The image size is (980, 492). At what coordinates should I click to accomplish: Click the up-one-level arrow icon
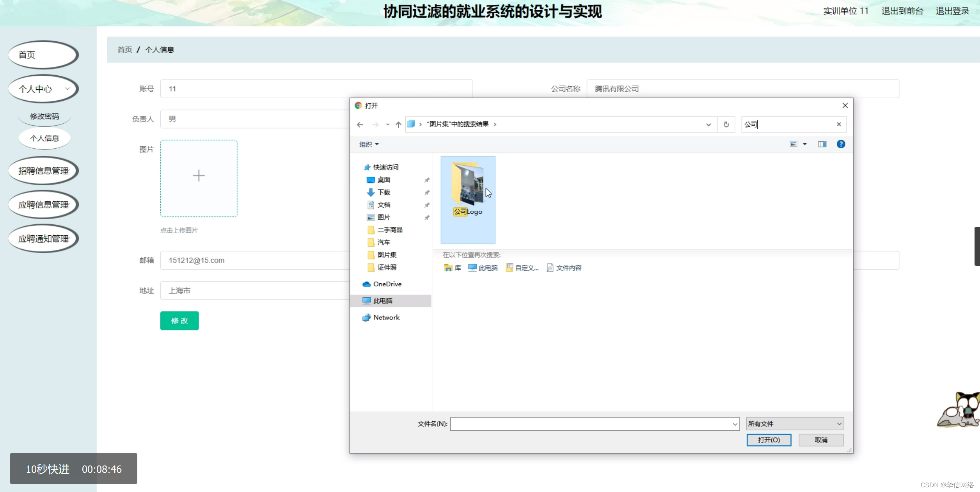point(398,124)
